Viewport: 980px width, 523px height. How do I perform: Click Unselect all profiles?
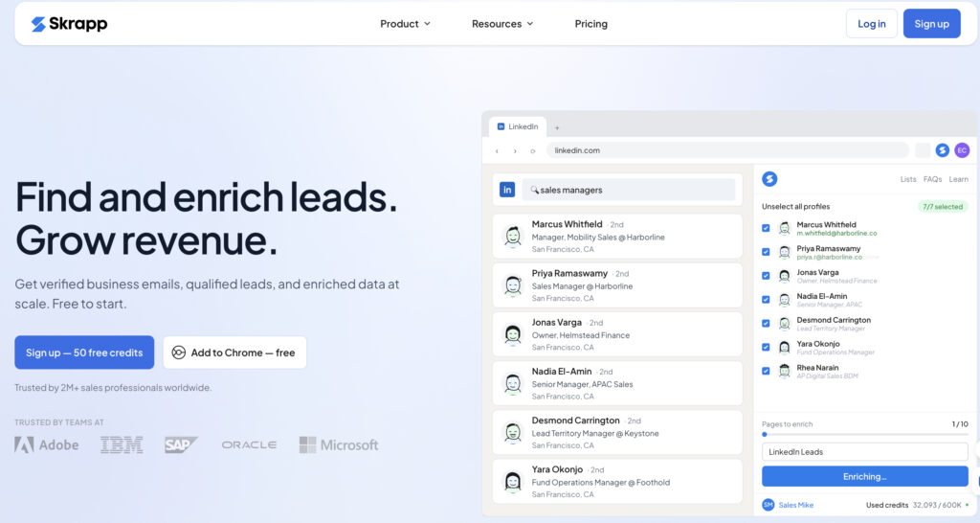click(x=795, y=207)
